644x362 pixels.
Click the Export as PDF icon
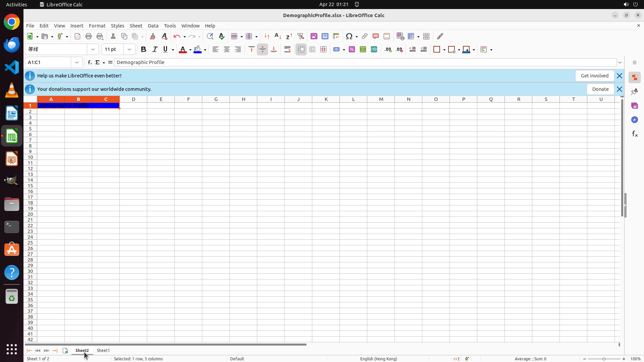coord(77,36)
